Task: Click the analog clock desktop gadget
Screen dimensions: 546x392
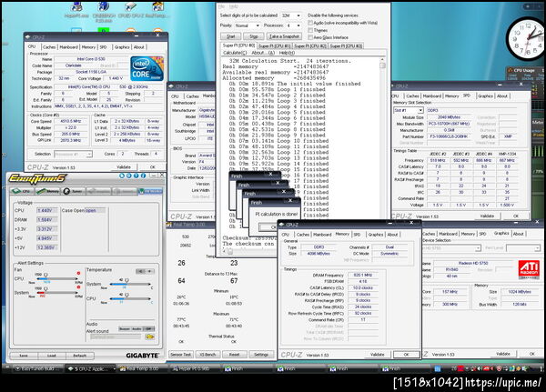Action: tap(527, 39)
